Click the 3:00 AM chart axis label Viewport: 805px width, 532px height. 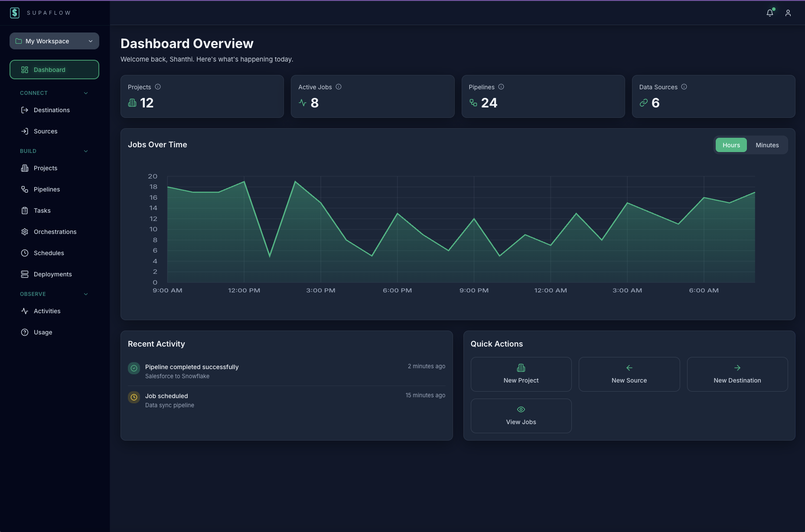(x=627, y=290)
